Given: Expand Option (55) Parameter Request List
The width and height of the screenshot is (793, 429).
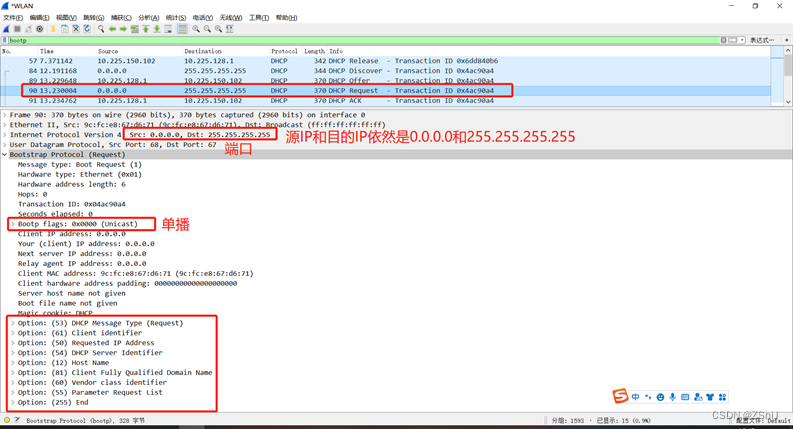Looking at the screenshot, I should coord(13,392).
